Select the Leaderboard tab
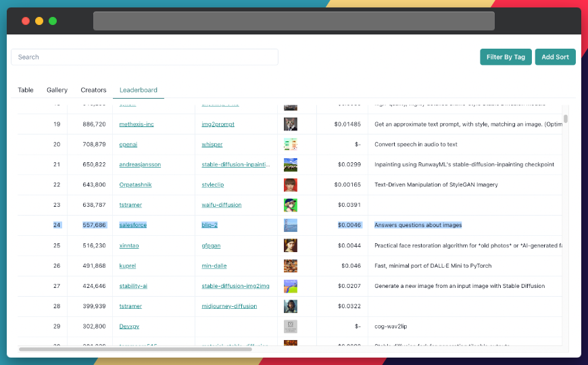The image size is (588, 365). click(139, 90)
